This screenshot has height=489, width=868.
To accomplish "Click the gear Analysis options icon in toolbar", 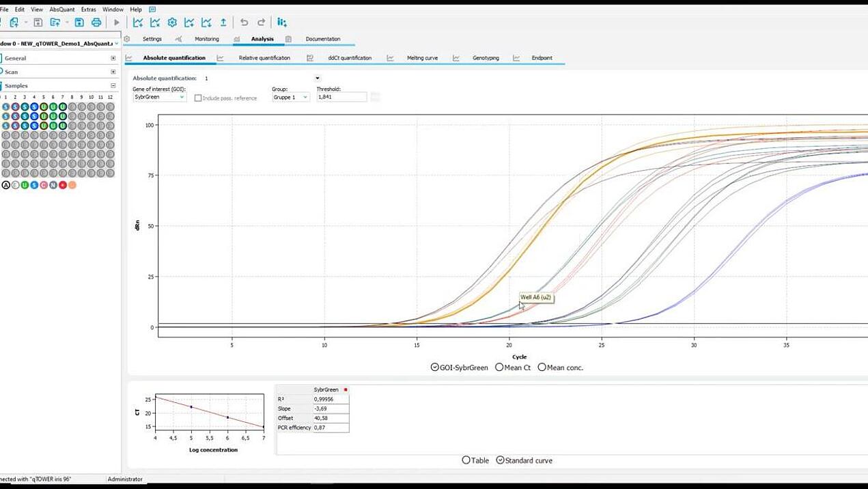I will [172, 23].
